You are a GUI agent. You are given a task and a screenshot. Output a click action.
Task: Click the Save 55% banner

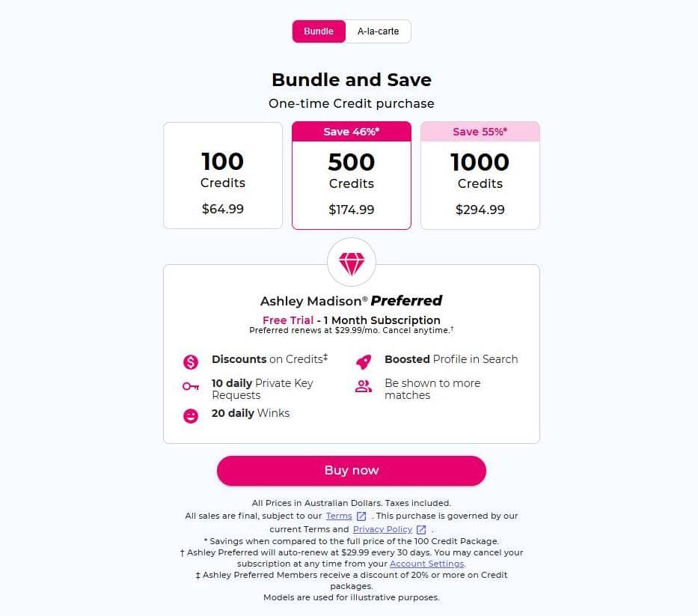480,131
